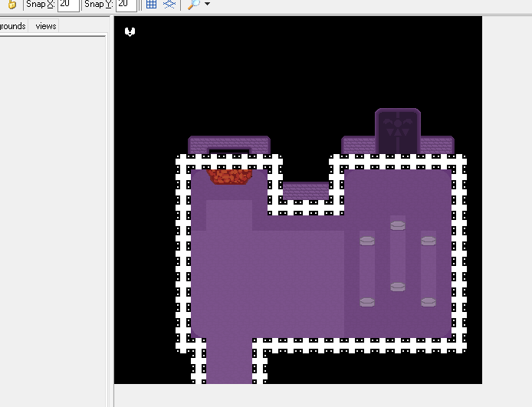This screenshot has height=407, width=532.
Task: Toggle the room grid display icon
Action: (x=151, y=5)
